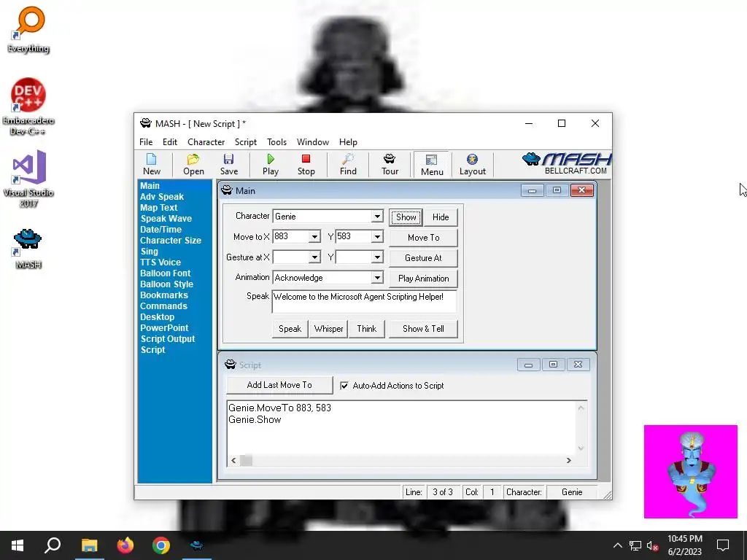Click the taskbar clock showing 10:45 PM
Viewport: 747px width, 560px height.
[x=684, y=545]
